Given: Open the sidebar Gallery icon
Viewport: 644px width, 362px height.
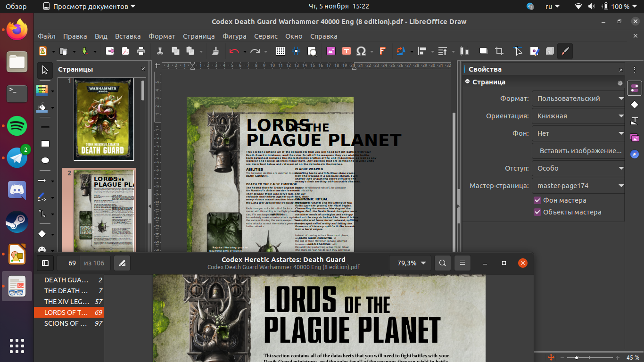Looking at the screenshot, I should coord(635,137).
